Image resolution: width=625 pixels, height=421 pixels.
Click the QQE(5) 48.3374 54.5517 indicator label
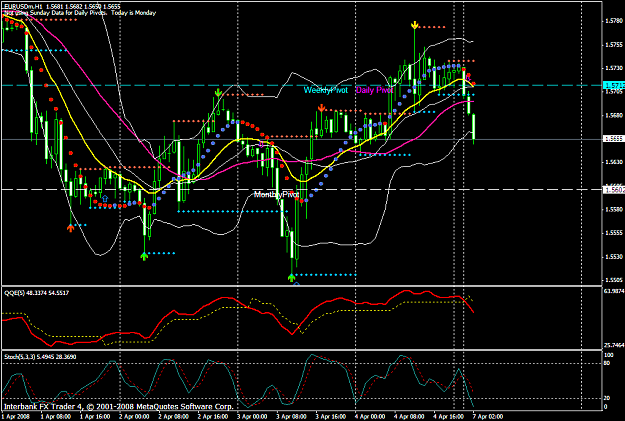[x=37, y=293]
